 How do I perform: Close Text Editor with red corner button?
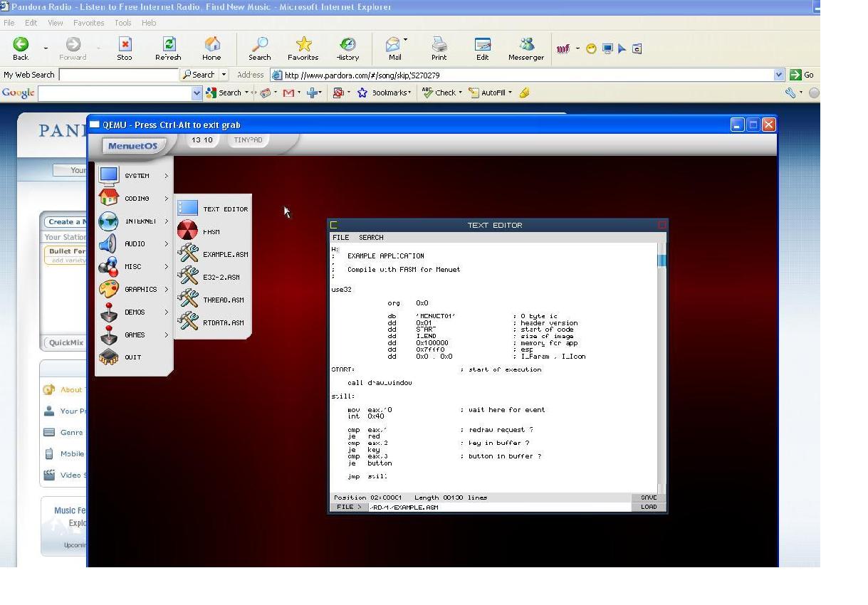tap(662, 225)
